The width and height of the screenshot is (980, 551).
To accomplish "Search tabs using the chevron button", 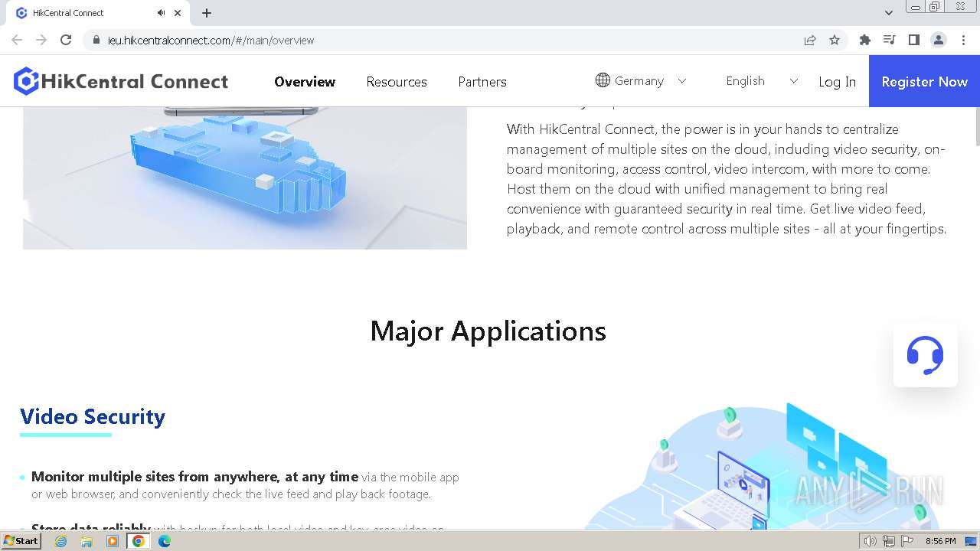I will coord(888,13).
